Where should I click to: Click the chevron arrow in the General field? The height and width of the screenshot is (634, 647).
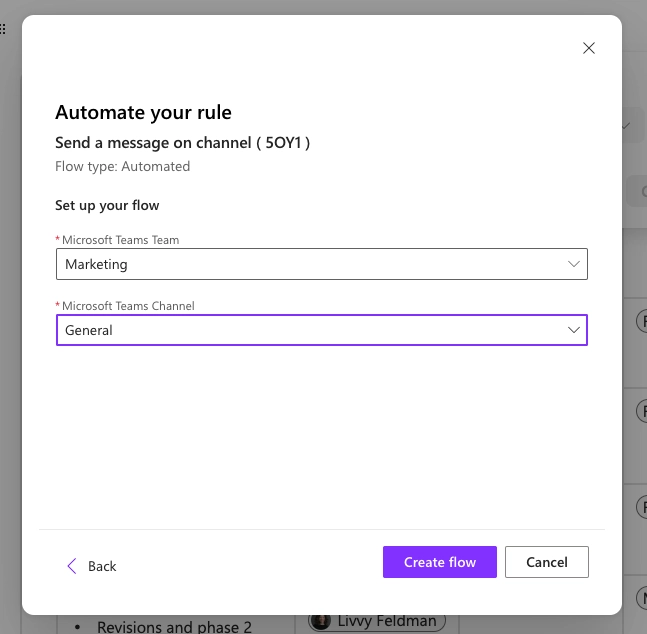click(x=574, y=330)
